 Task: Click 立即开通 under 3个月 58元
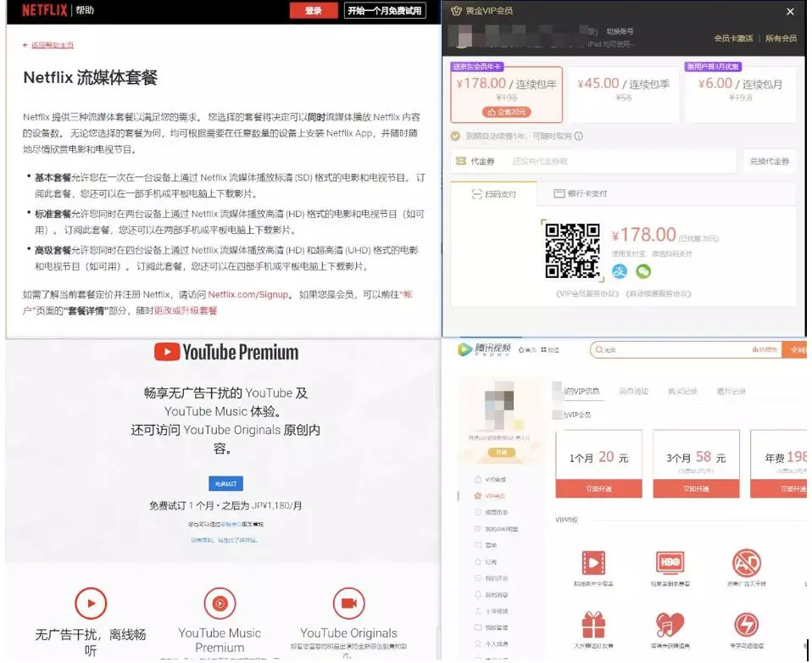[x=696, y=488]
